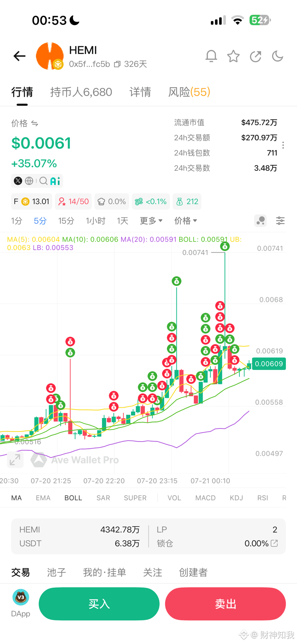Select 15分 timeframe
Viewport: 297px width, 644px height.
[x=66, y=221]
